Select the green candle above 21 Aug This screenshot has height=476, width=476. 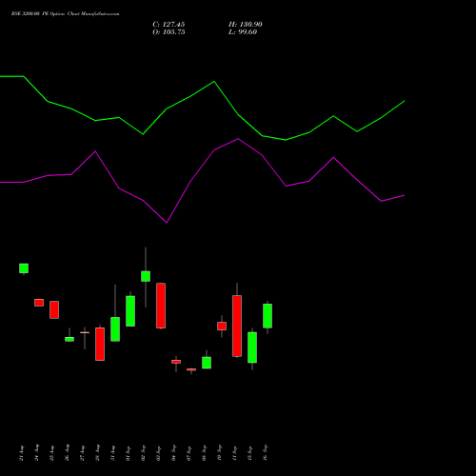point(24,268)
